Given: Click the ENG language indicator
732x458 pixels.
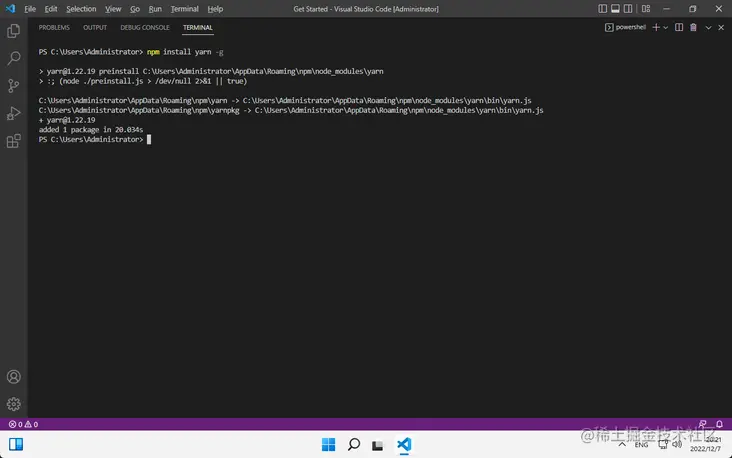Looking at the screenshot, I should [x=641, y=445].
